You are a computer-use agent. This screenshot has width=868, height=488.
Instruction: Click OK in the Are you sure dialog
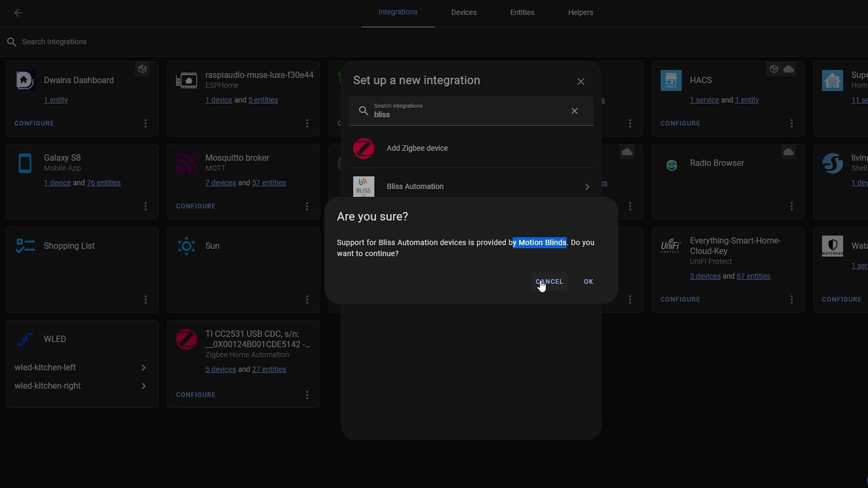pyautogui.click(x=588, y=282)
